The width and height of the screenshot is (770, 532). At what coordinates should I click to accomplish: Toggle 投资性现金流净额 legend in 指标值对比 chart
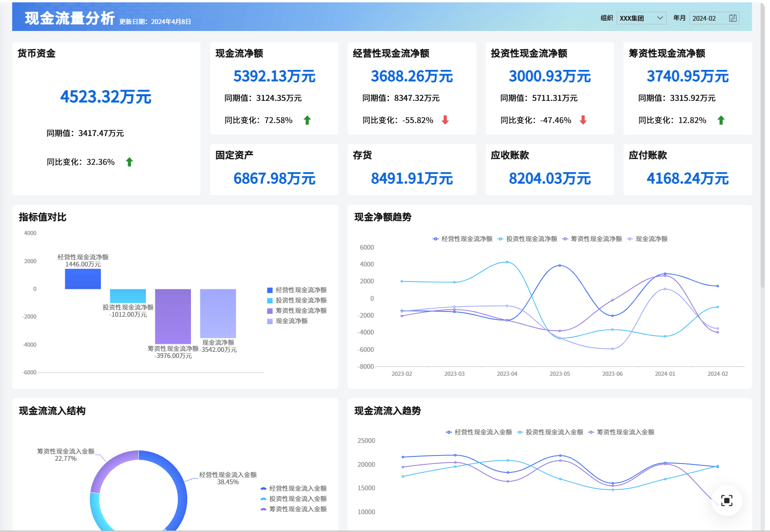click(297, 300)
